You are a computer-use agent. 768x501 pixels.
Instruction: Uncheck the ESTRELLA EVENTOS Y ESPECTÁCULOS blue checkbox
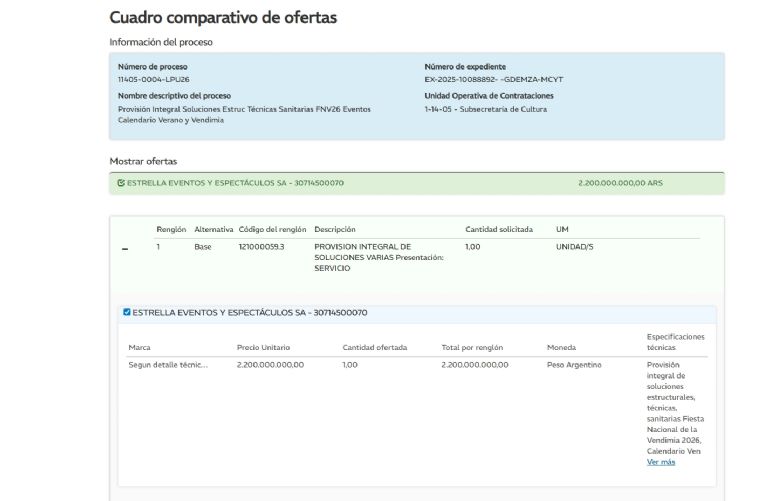point(127,312)
